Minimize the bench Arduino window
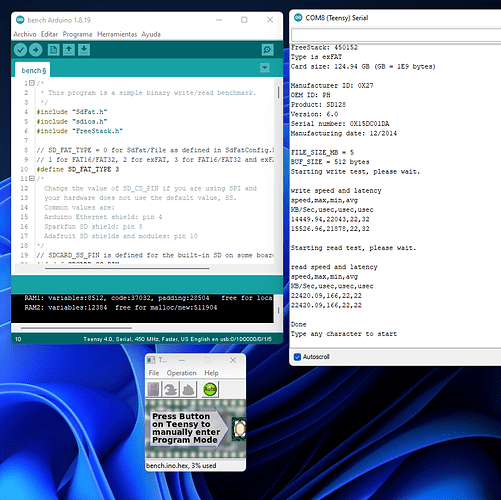 pyautogui.click(x=219, y=20)
